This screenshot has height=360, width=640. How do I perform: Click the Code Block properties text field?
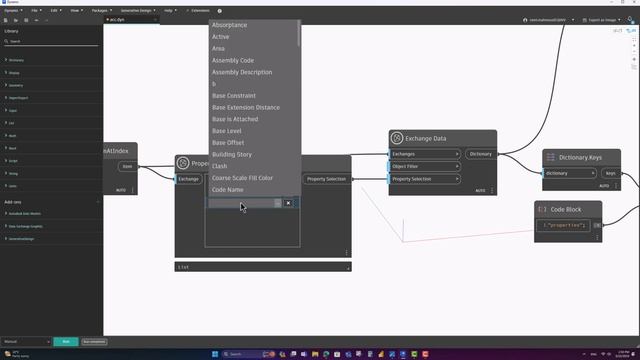[x=564, y=225]
